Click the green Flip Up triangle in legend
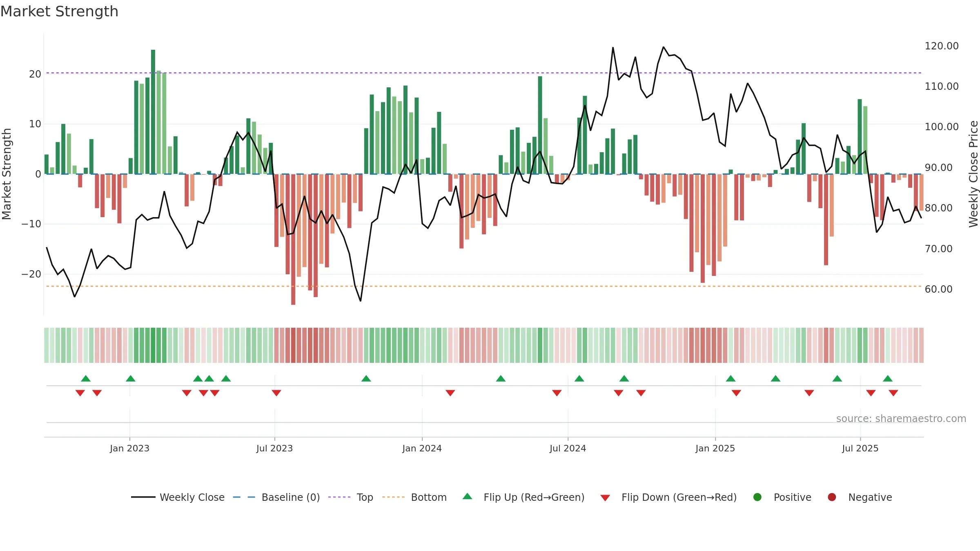The width and height of the screenshot is (980, 551). tap(468, 496)
